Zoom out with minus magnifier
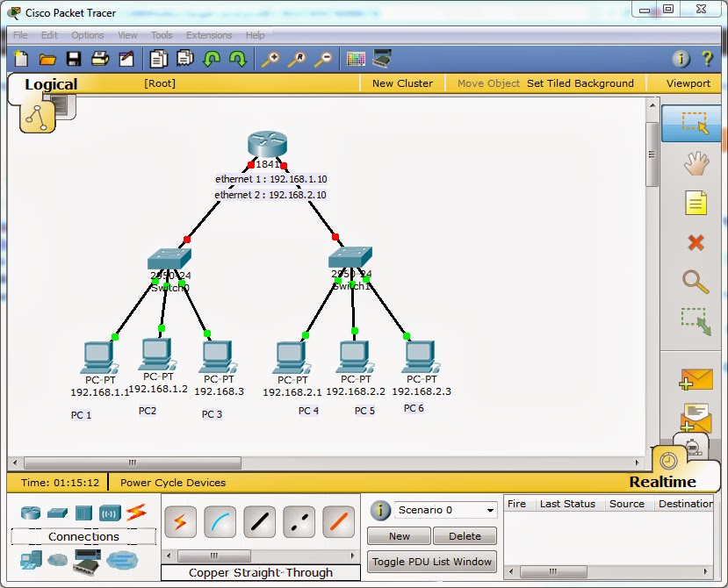The image size is (728, 588). click(324, 59)
